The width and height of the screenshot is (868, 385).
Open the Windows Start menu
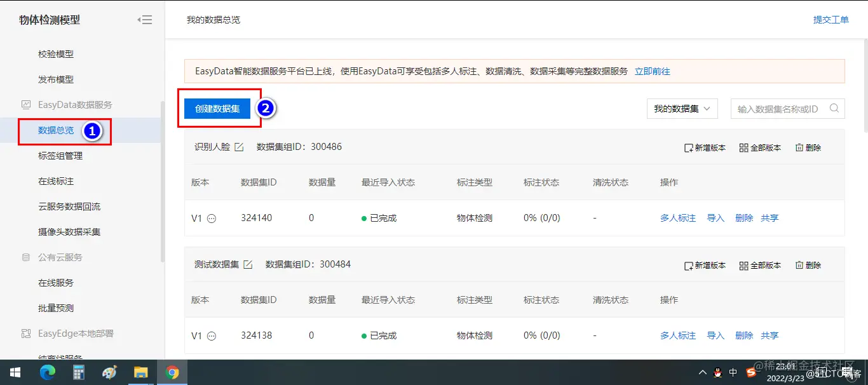pyautogui.click(x=15, y=372)
